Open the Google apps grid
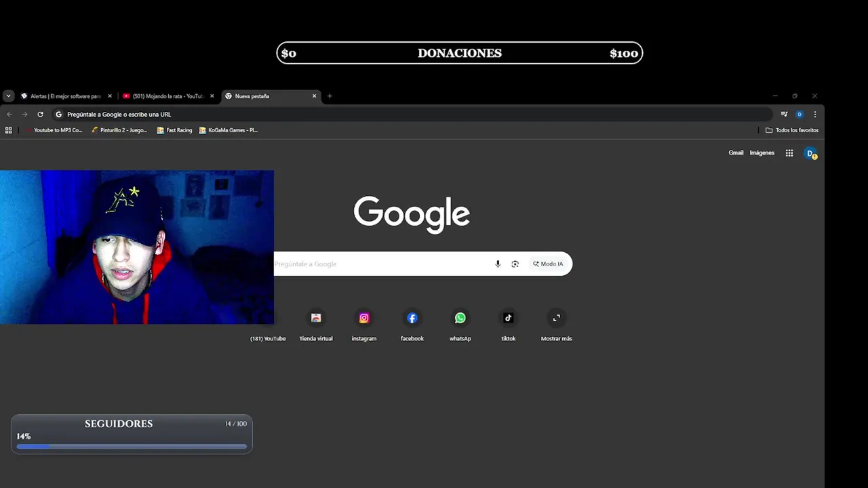 click(789, 153)
